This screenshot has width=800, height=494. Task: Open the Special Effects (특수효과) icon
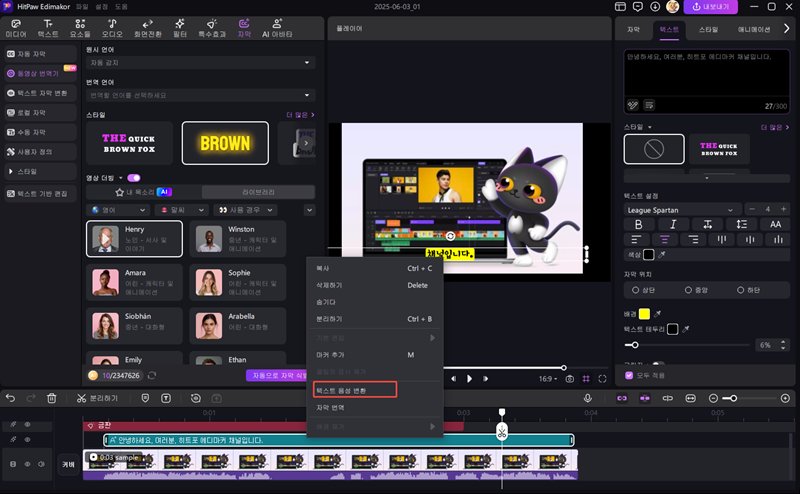pyautogui.click(x=212, y=28)
